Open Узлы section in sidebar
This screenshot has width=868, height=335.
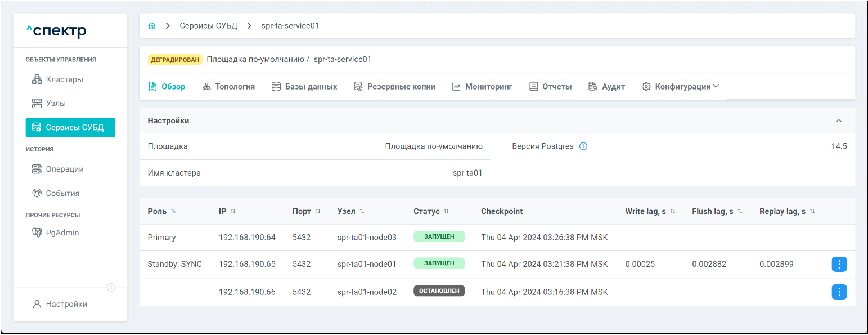pyautogui.click(x=56, y=104)
